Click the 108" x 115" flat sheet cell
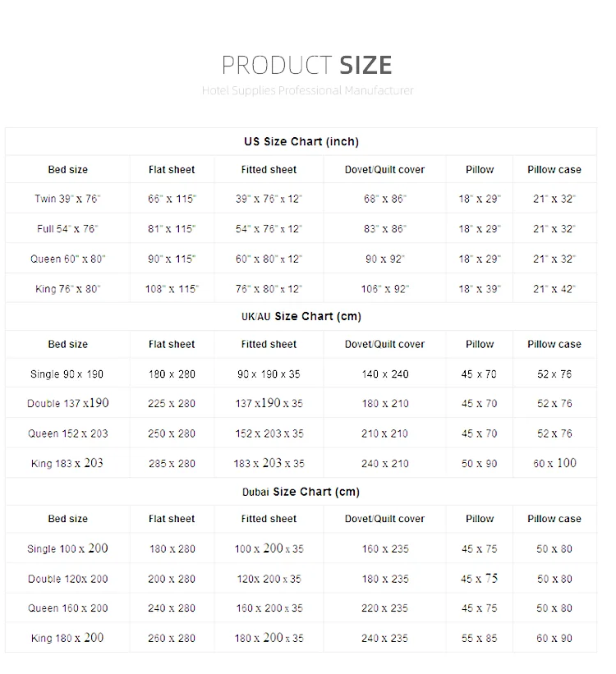 (x=172, y=289)
